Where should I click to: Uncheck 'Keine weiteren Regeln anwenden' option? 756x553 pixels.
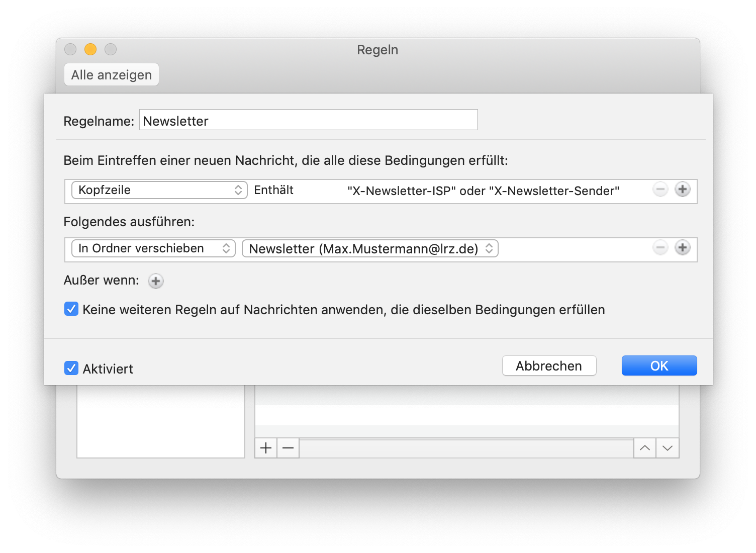pyautogui.click(x=71, y=309)
